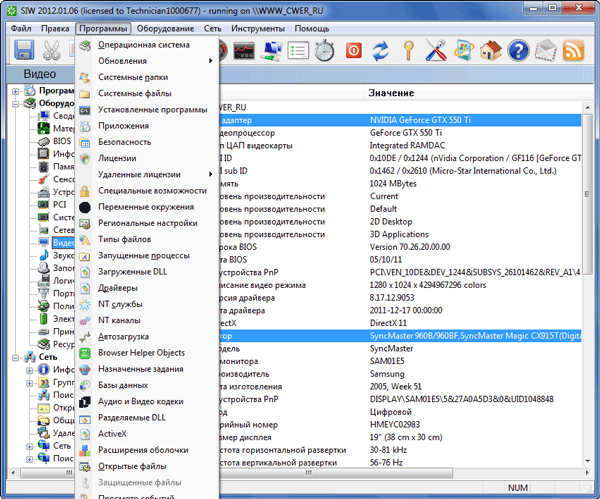
Task: Click the red power shutdown toolbar icon
Action: 353,49
